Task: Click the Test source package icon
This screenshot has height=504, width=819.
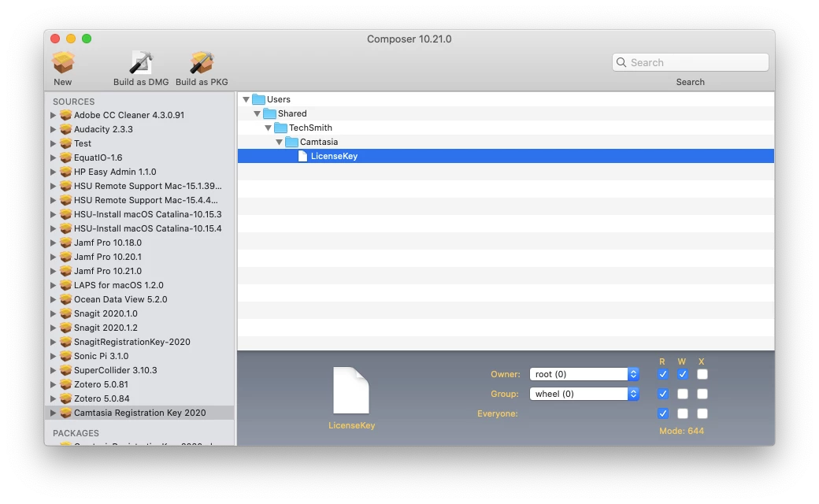Action: click(x=65, y=143)
